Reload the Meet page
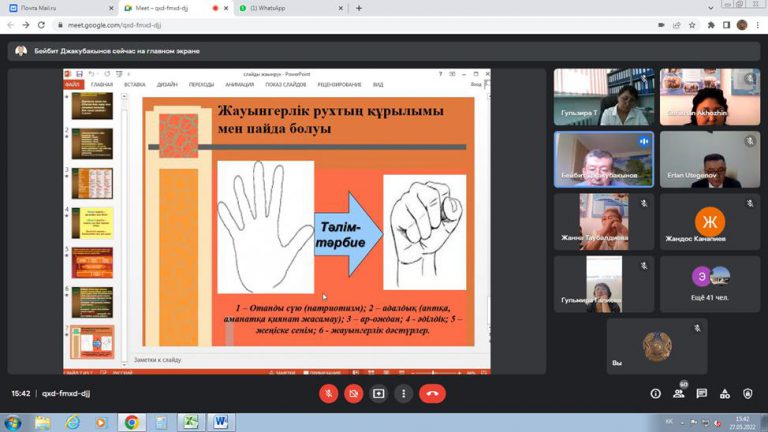This screenshot has width=768, height=432. click(x=40, y=25)
